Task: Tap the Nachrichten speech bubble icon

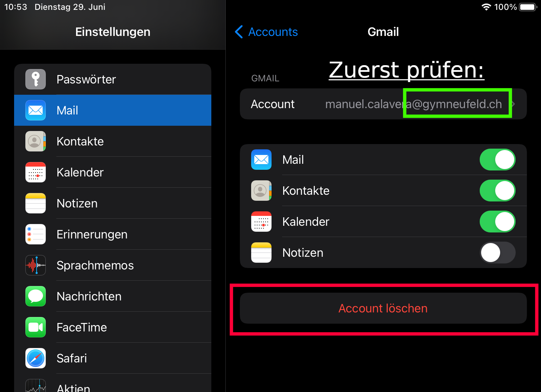Action: pyautogui.click(x=36, y=296)
